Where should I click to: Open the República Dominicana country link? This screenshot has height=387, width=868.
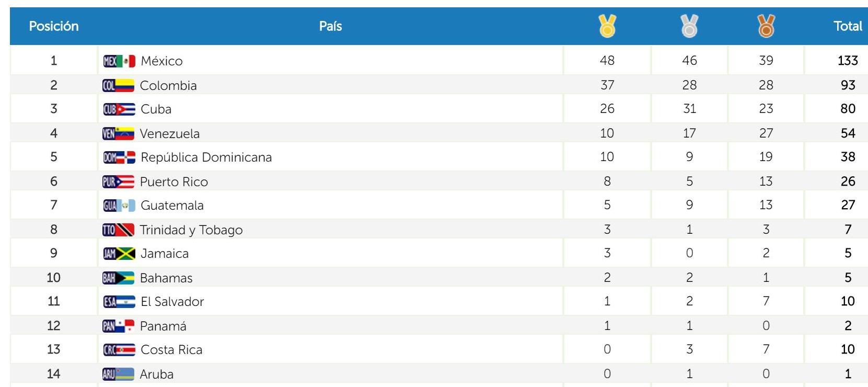[206, 157]
